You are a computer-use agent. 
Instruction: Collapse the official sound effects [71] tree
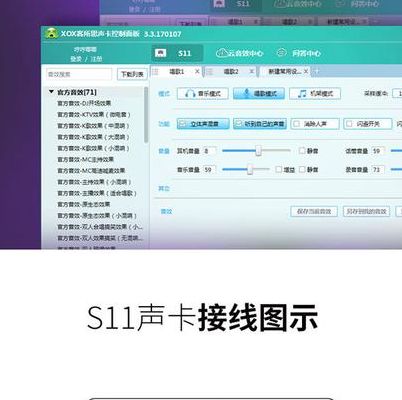coord(51,92)
